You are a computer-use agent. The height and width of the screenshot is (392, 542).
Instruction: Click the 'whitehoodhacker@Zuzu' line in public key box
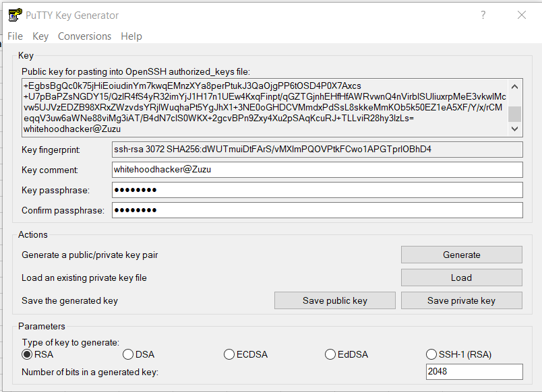click(x=72, y=129)
